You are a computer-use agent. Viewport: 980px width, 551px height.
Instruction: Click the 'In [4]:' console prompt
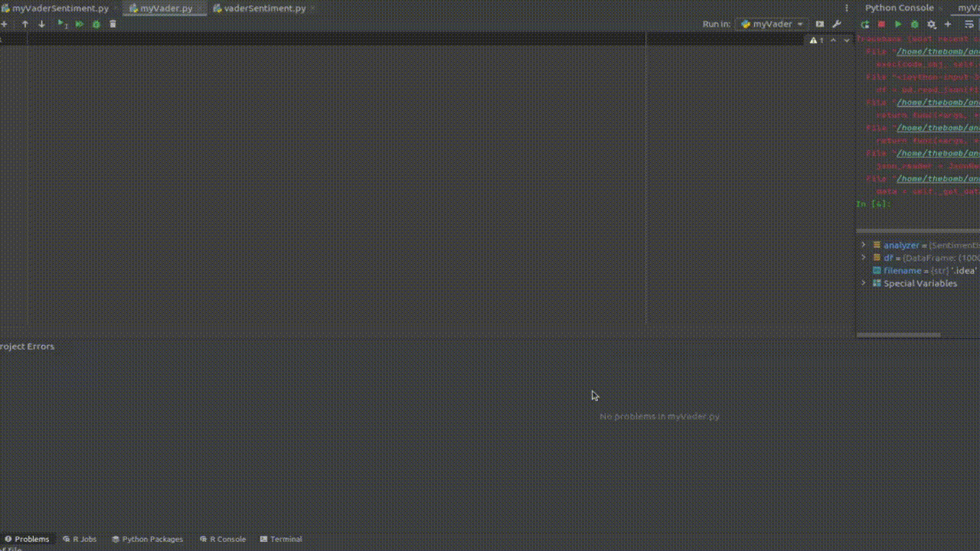(874, 204)
